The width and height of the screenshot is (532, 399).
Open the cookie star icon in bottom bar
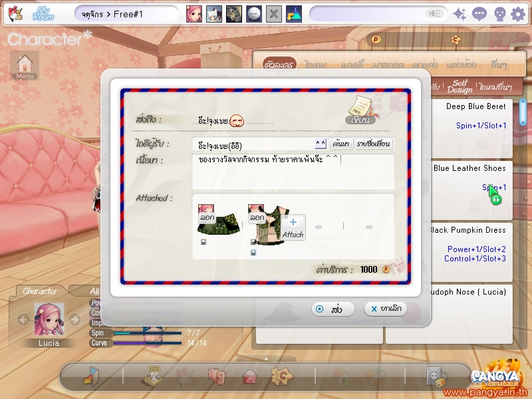pos(282,376)
